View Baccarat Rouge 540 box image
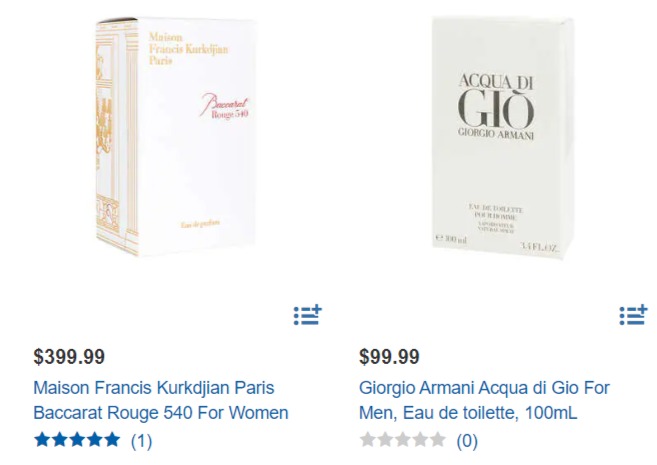Viewport: 657px width, 465px height. pyautogui.click(x=175, y=137)
